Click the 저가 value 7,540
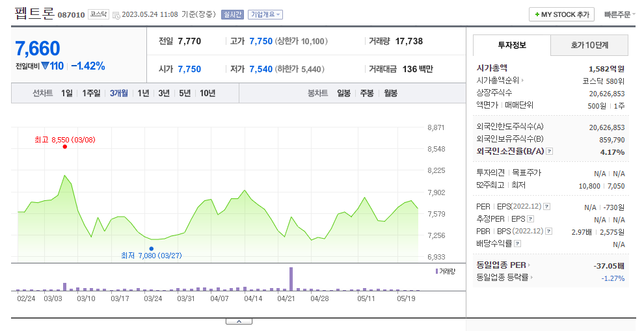 click(261, 69)
